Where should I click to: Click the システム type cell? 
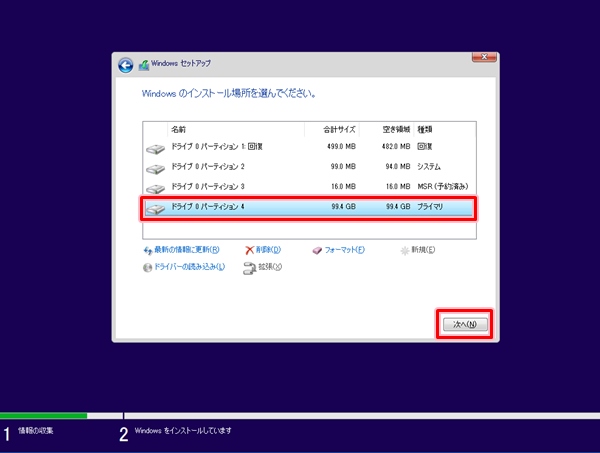coord(429,166)
